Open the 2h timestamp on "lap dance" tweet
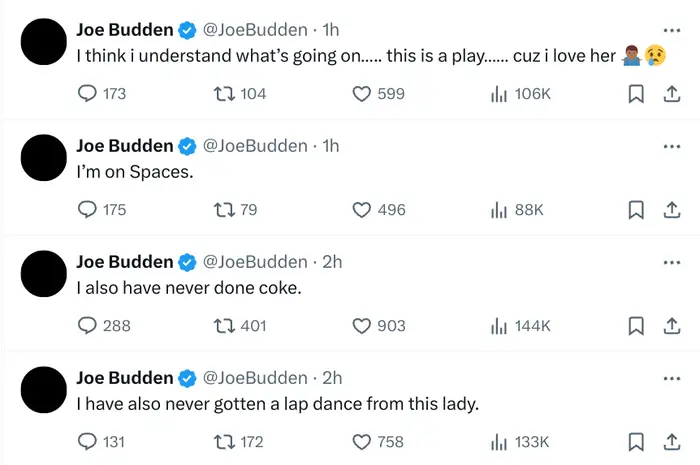 [x=332, y=378]
